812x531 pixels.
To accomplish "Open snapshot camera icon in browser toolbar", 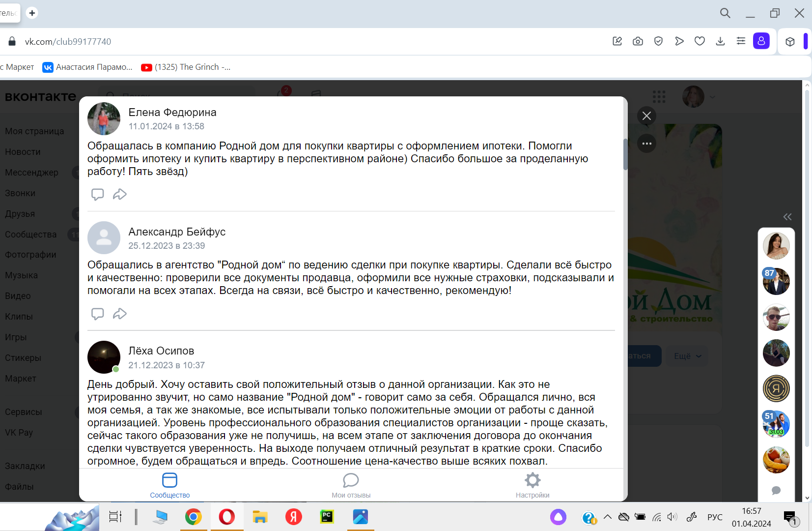I will [x=638, y=41].
